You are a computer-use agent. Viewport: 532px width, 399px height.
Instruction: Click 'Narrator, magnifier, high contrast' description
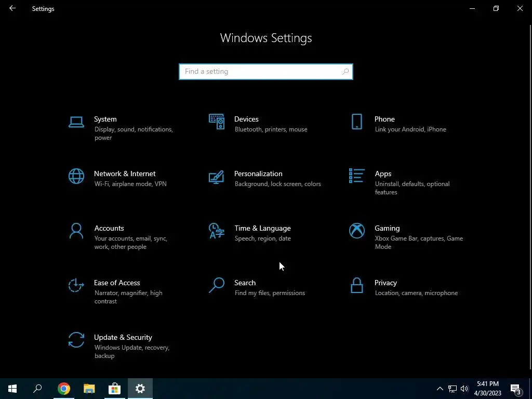128,297
